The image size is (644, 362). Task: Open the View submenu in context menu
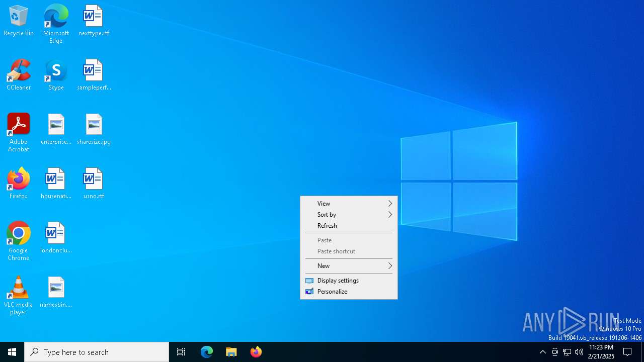click(x=349, y=204)
